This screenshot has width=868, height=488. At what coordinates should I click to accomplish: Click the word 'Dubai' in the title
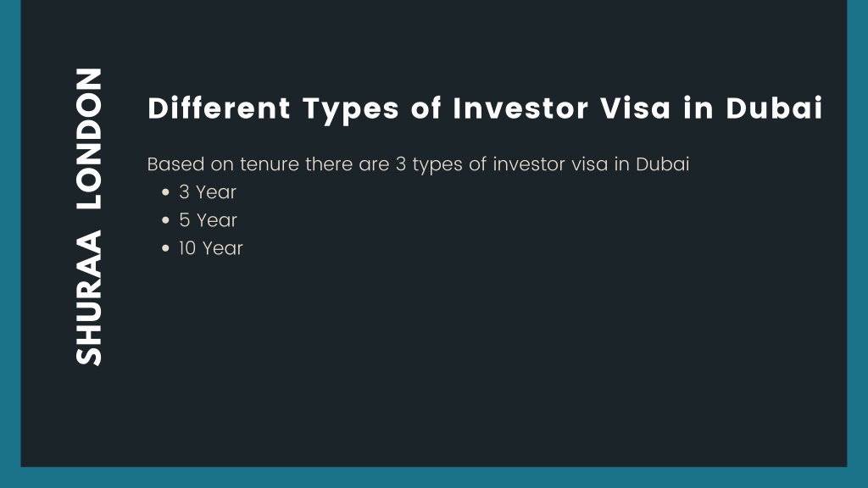774,108
